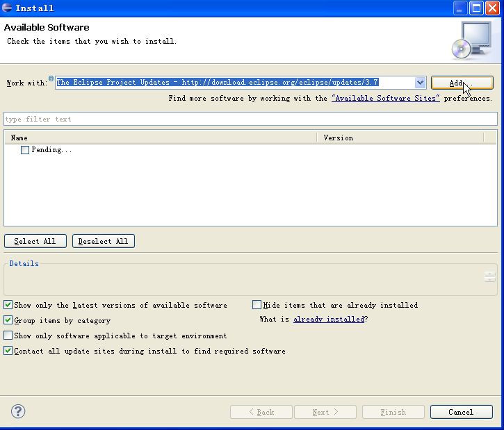This screenshot has height=430, width=504.
Task: Click the Name column header
Action: (161, 138)
